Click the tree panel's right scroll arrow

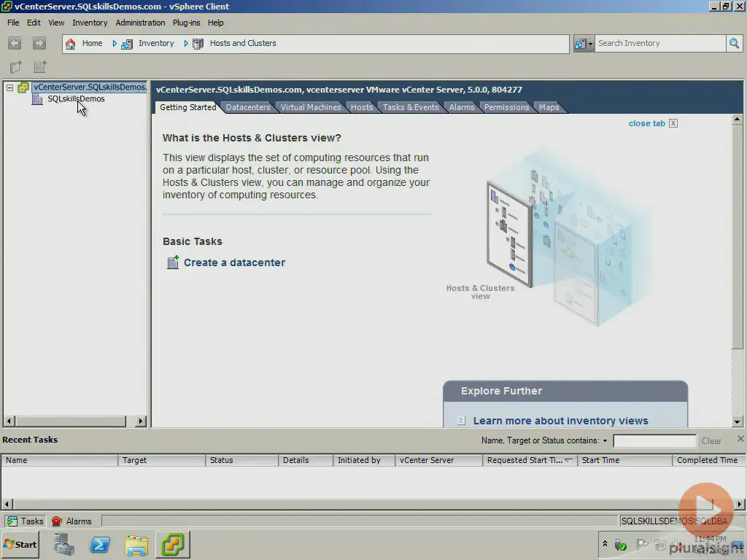coord(140,421)
